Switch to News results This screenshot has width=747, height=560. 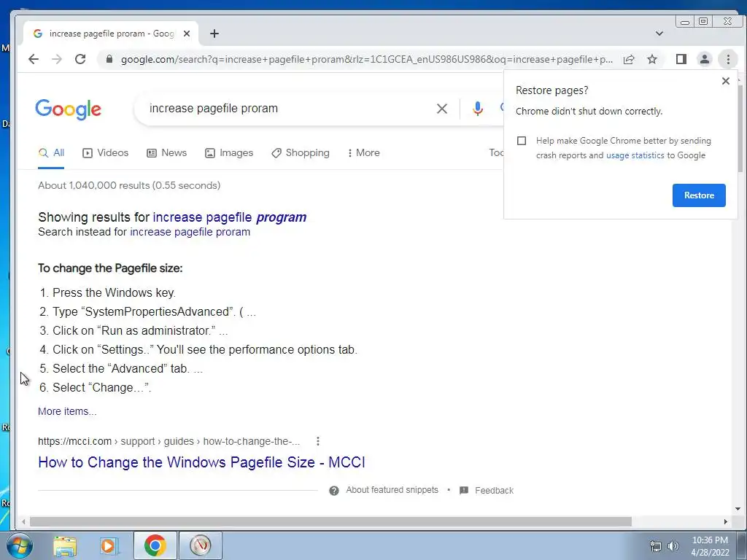pos(167,153)
